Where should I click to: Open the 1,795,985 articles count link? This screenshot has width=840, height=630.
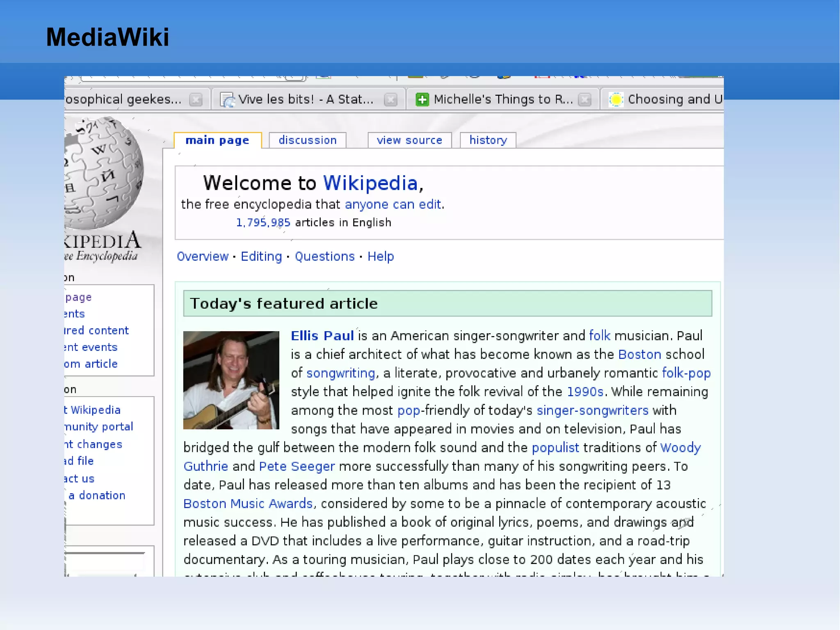pyautogui.click(x=263, y=222)
